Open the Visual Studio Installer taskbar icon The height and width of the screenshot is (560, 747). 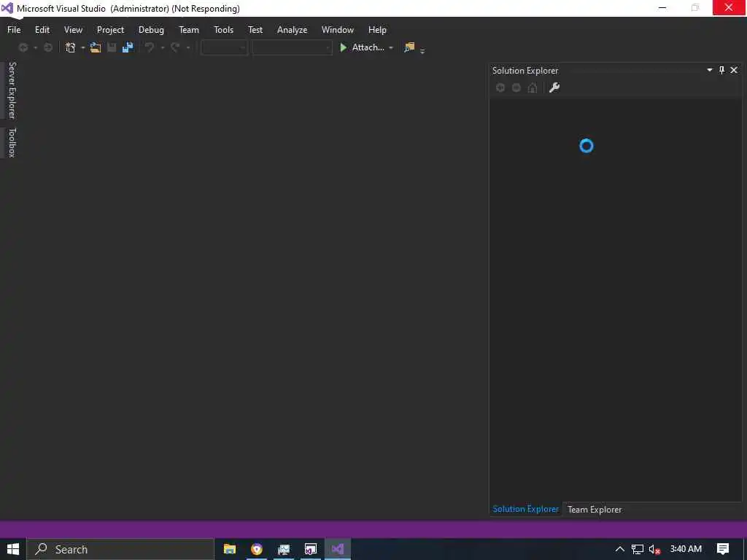tap(311, 549)
